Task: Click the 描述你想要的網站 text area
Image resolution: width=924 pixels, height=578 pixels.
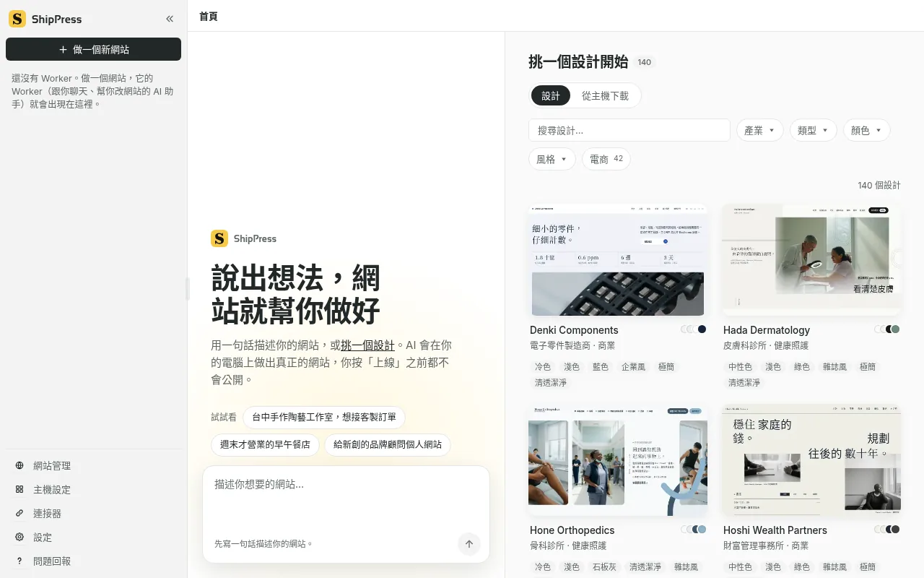Action: [x=346, y=499]
